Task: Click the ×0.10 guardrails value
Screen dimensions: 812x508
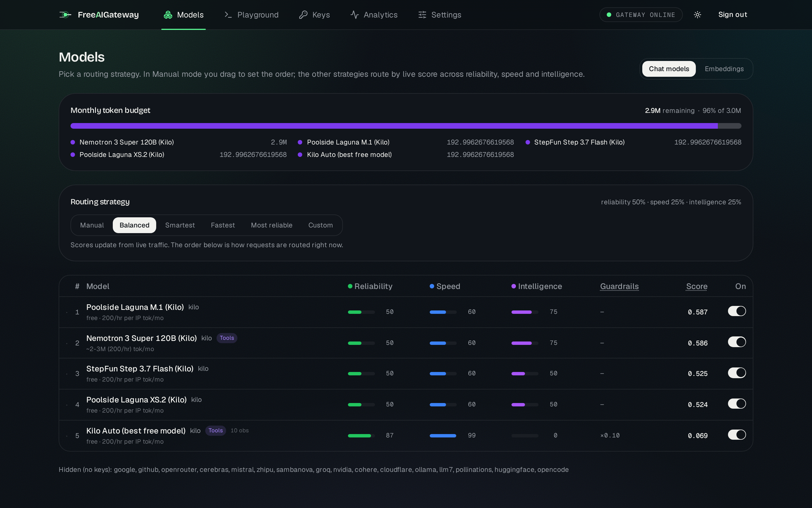Action: [610, 435]
